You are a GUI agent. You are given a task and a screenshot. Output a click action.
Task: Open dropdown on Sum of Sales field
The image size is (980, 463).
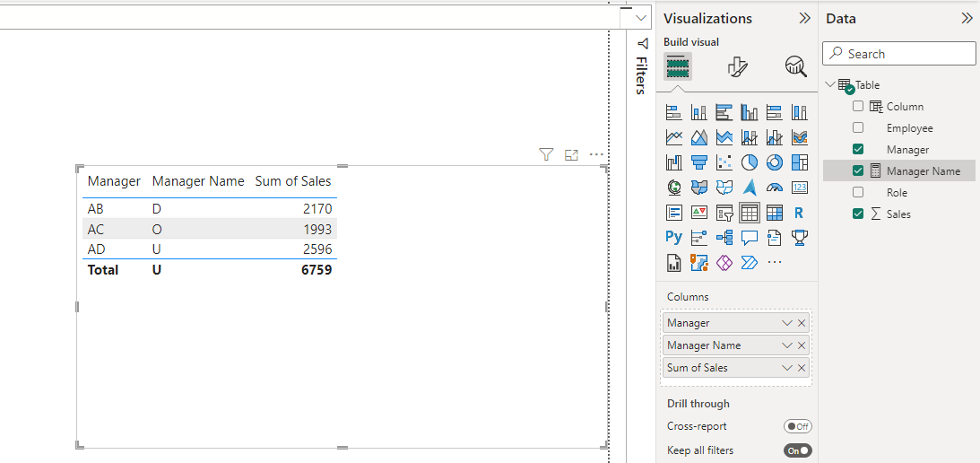(787, 368)
